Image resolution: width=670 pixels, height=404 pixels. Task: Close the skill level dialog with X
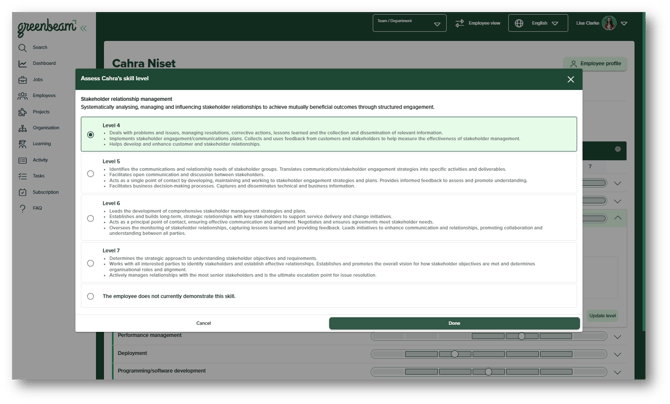click(x=571, y=79)
